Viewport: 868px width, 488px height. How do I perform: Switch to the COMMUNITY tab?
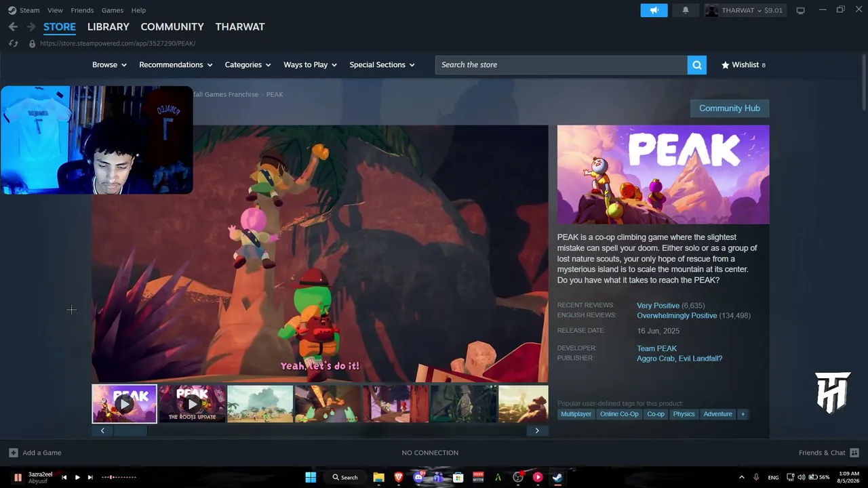tap(172, 26)
